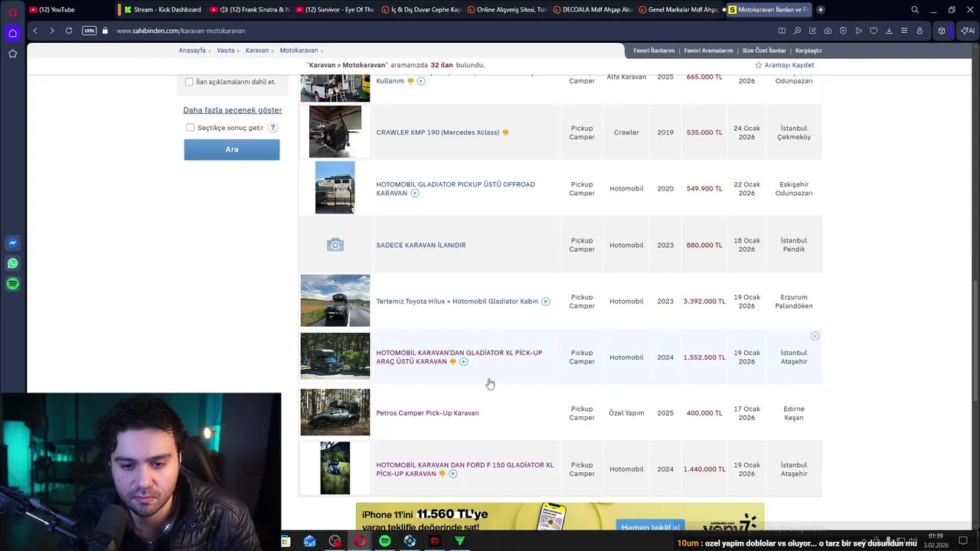Click the sidebar home icon
The height and width of the screenshot is (551, 980).
pos(12,33)
